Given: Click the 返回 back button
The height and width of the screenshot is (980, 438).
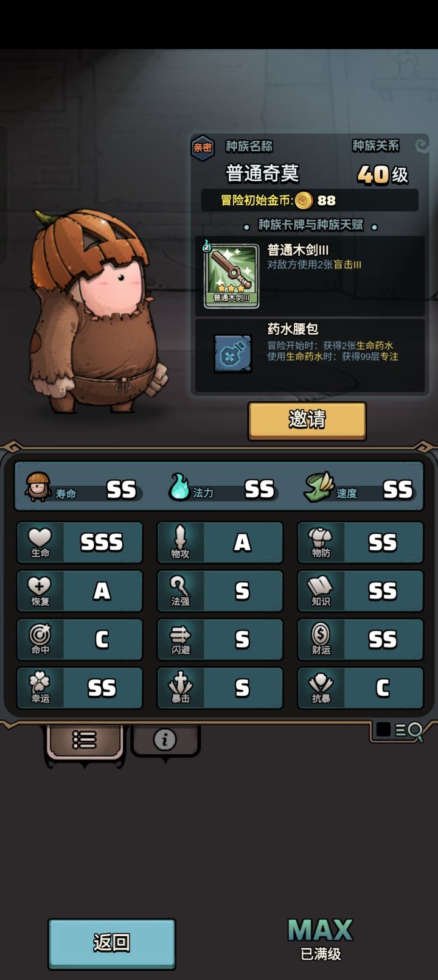Looking at the screenshot, I should coord(112,943).
